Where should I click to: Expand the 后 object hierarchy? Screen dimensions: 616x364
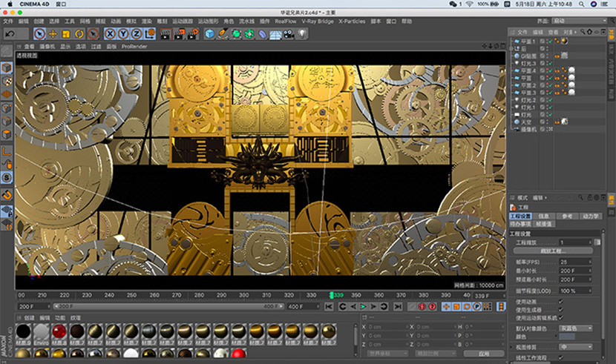click(x=511, y=49)
